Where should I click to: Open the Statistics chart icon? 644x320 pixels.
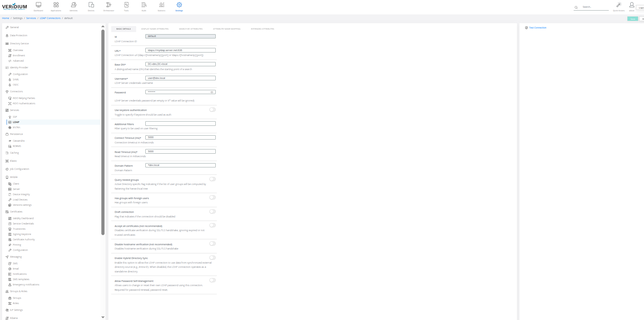pos(162,5)
